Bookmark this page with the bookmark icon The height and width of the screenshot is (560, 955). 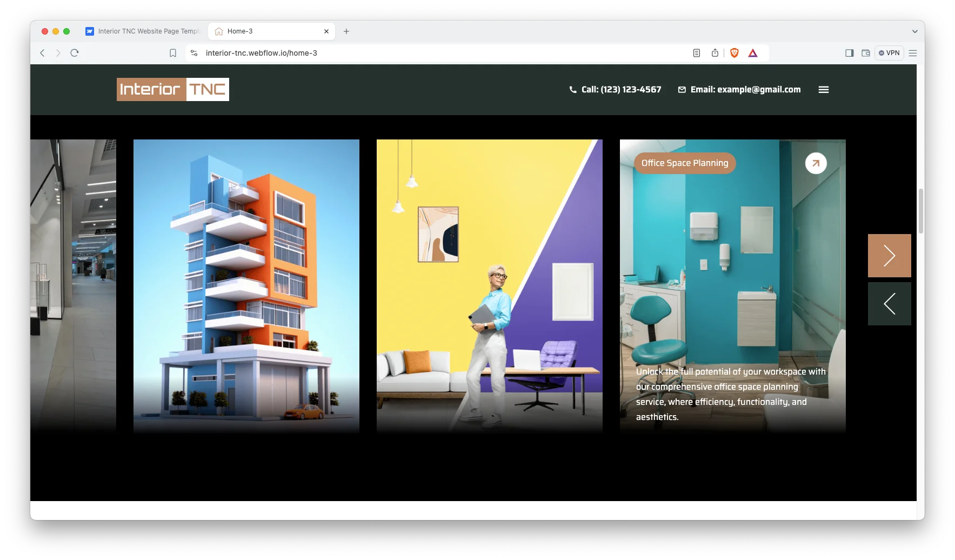173,53
